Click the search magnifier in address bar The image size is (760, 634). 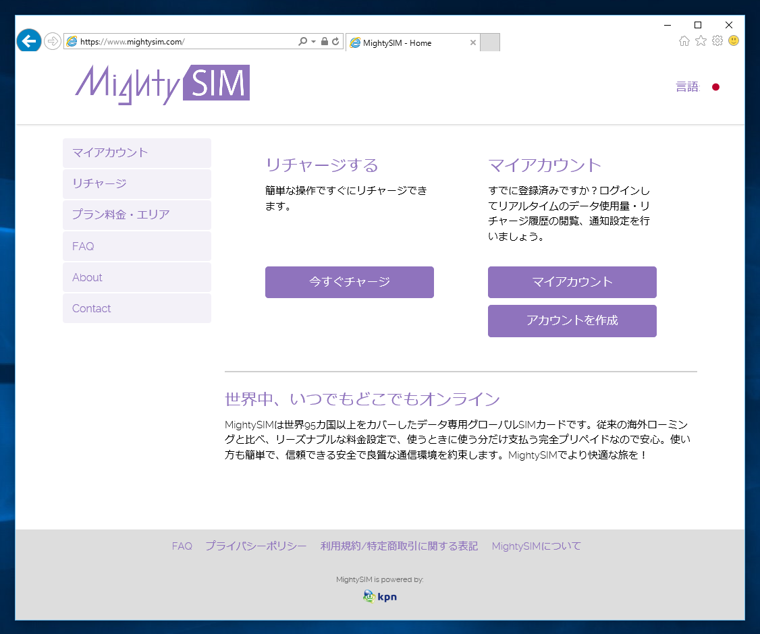[302, 42]
